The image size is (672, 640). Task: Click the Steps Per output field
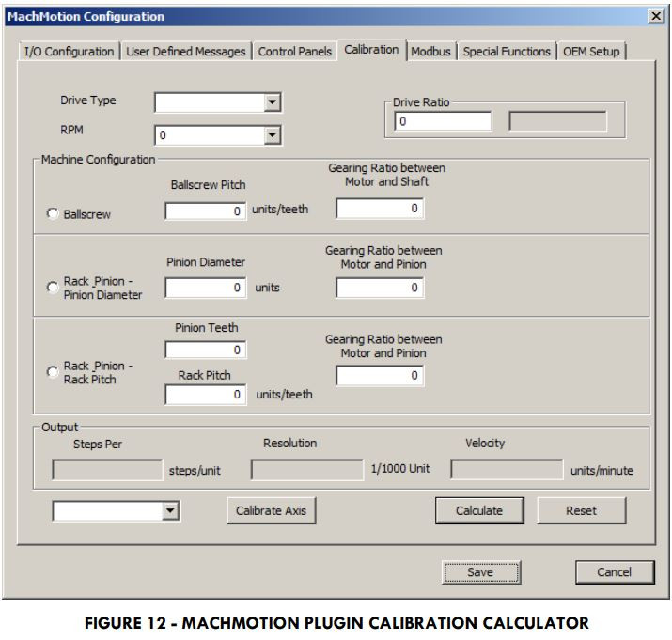(107, 470)
